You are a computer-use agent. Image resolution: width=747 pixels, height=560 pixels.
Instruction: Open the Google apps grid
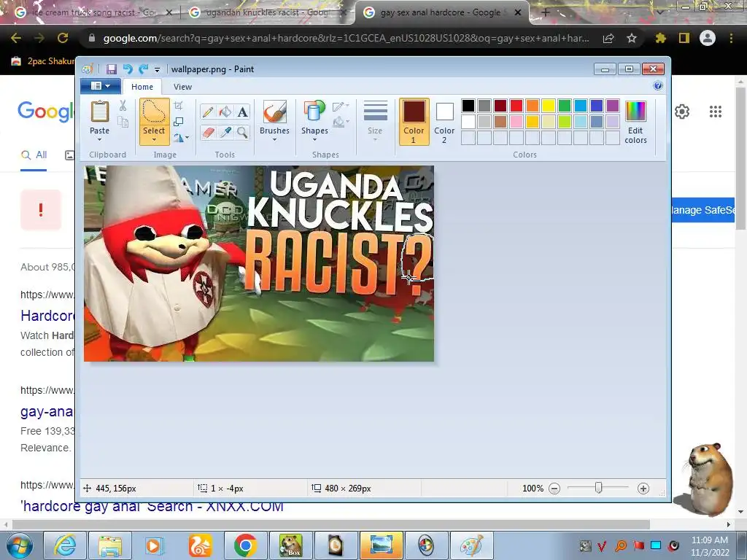[x=716, y=112]
